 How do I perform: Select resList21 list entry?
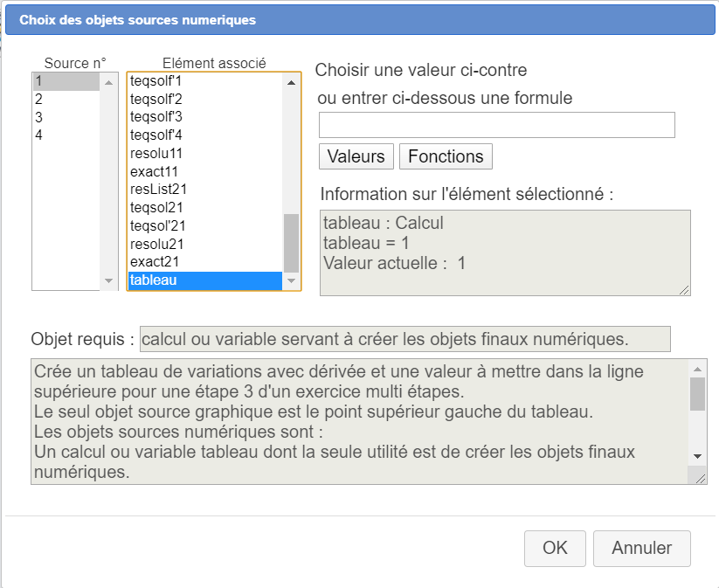[x=158, y=189]
